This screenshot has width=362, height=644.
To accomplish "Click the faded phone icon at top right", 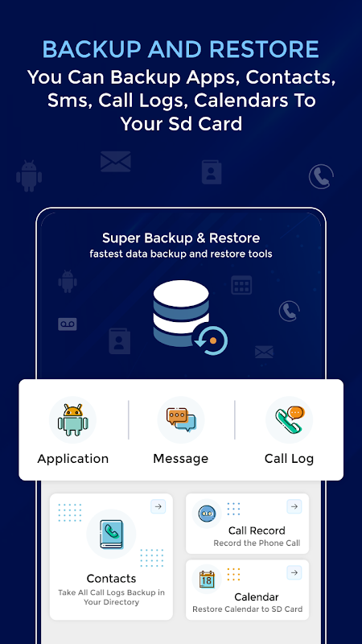I will pyautogui.click(x=321, y=176).
